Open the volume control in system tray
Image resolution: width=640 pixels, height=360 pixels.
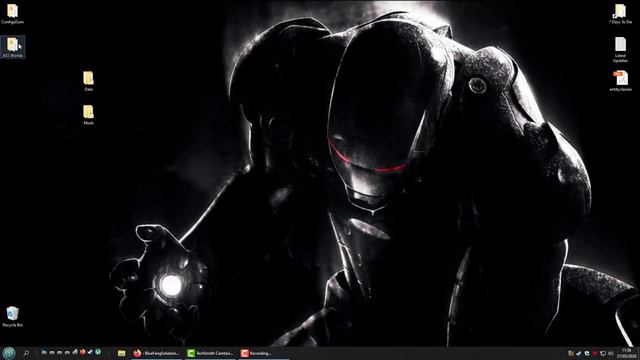tap(611, 353)
